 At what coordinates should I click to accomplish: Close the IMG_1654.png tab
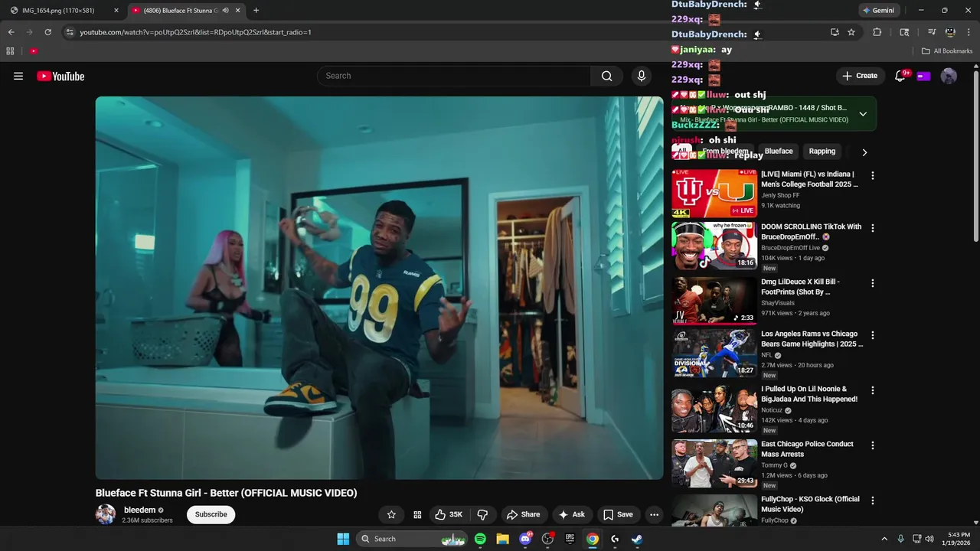point(116,11)
